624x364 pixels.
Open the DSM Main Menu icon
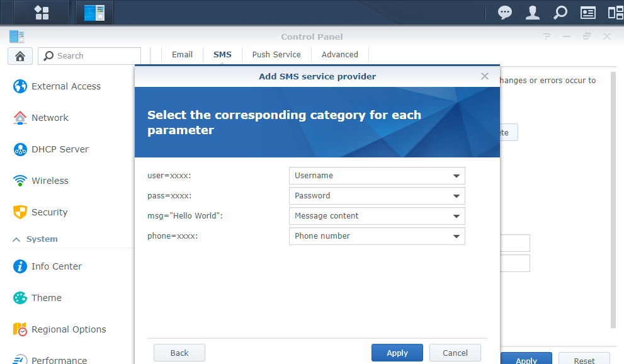(x=42, y=13)
